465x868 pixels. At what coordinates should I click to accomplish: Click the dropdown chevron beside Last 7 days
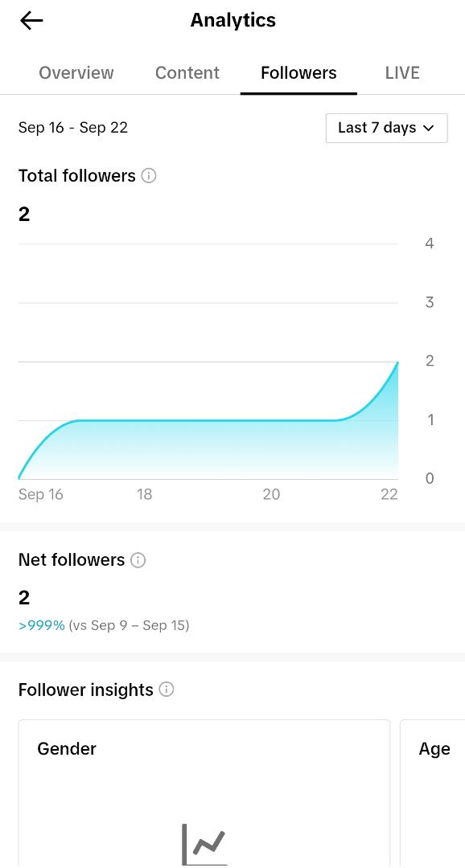428,128
